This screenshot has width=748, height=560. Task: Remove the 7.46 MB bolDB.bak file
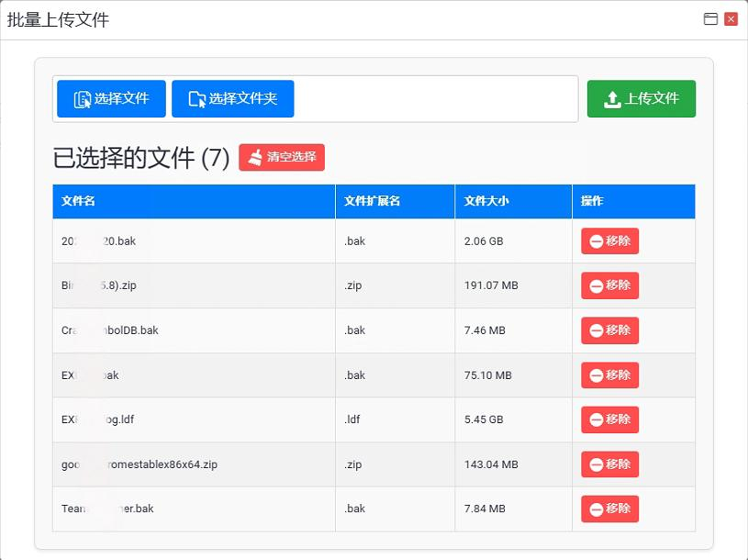(609, 330)
